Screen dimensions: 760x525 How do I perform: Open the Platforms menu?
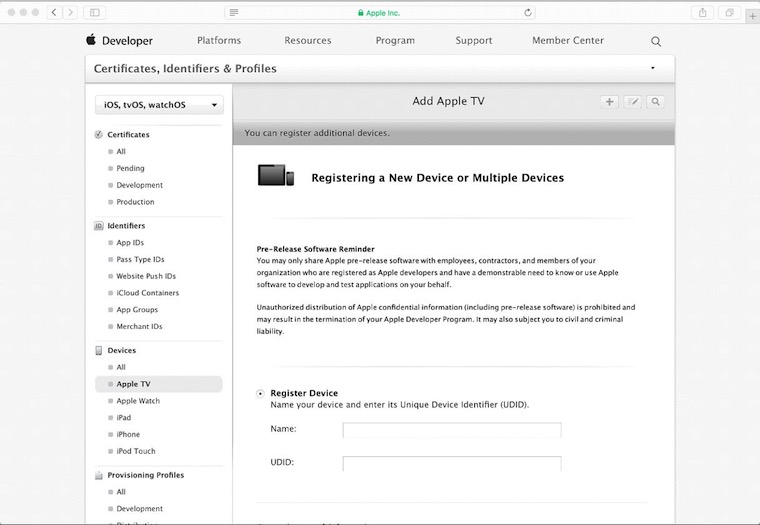click(219, 40)
